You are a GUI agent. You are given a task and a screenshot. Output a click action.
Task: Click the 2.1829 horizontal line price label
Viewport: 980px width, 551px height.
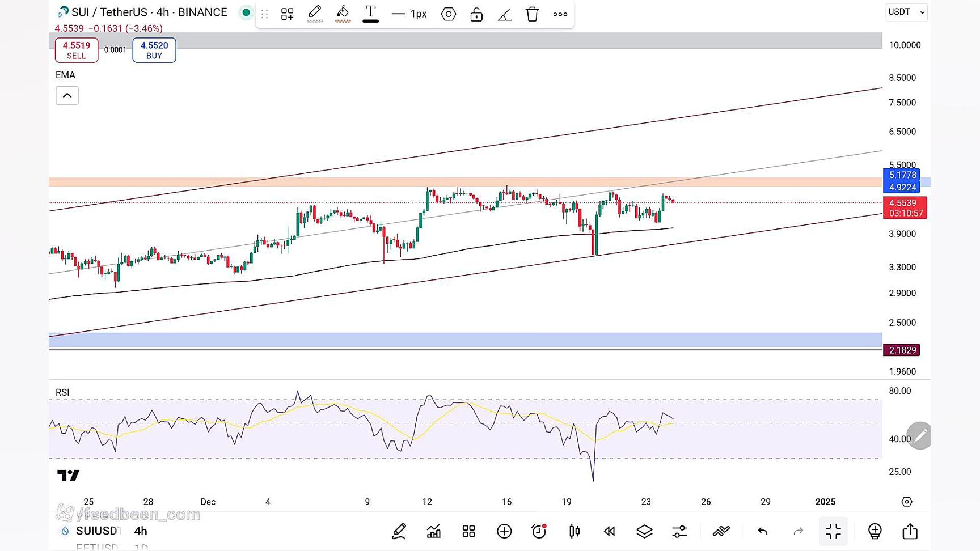(x=902, y=350)
